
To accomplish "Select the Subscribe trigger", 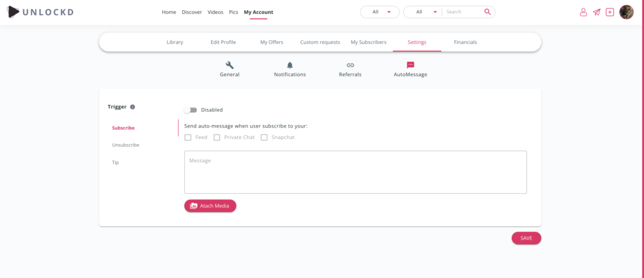I will 123,128.
